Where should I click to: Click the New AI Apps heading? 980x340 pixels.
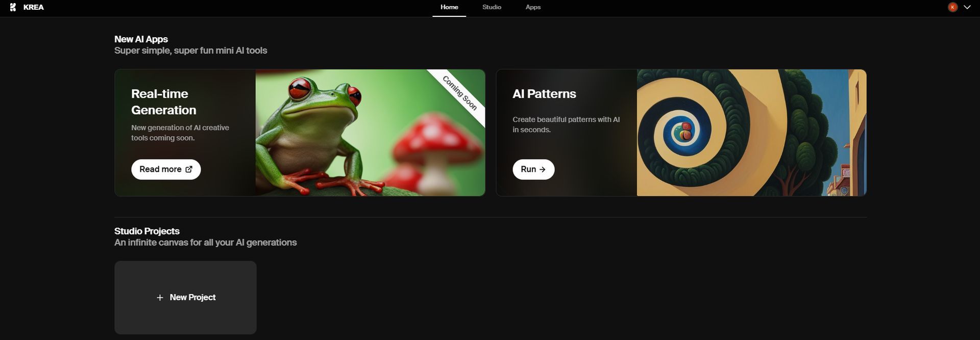click(141, 39)
